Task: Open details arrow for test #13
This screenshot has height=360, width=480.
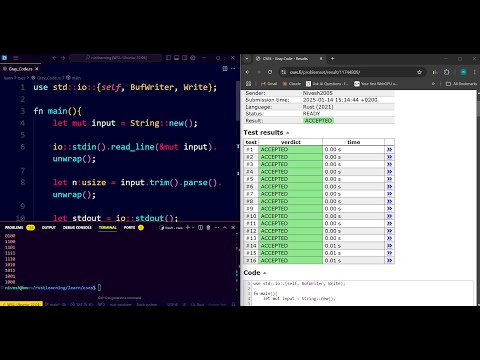Action: (389, 238)
